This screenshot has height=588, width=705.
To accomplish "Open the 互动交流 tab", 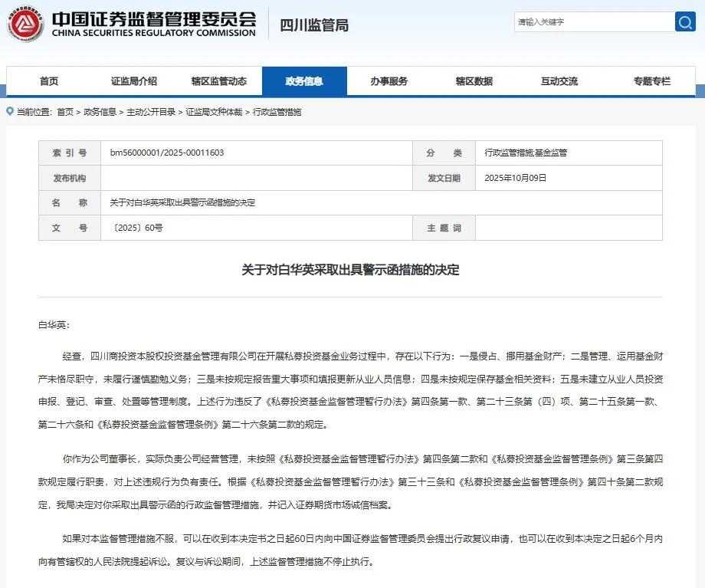I will (559, 81).
